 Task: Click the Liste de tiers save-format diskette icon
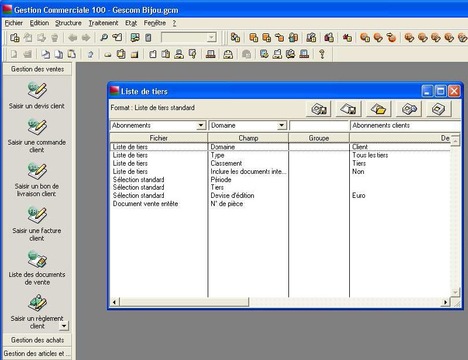(319, 109)
